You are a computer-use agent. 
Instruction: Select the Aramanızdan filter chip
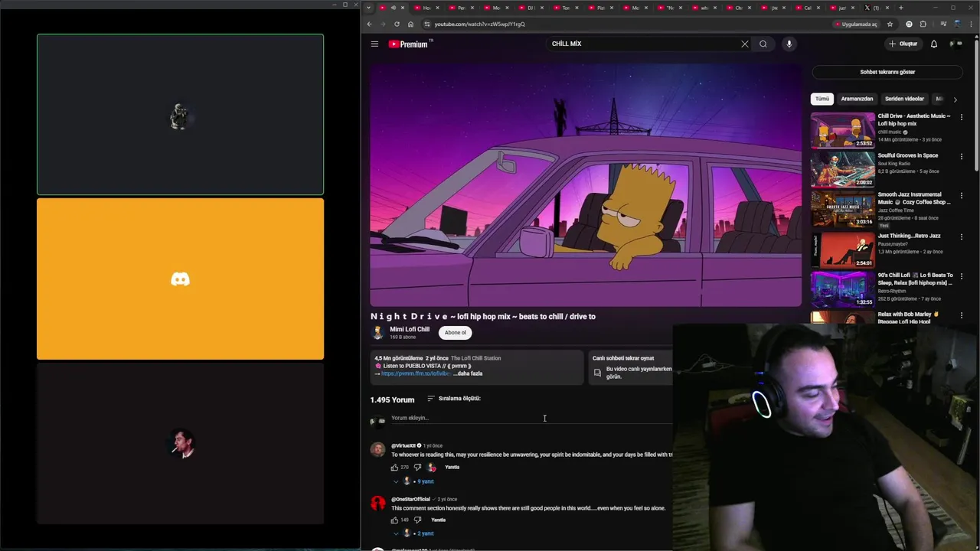(x=857, y=99)
